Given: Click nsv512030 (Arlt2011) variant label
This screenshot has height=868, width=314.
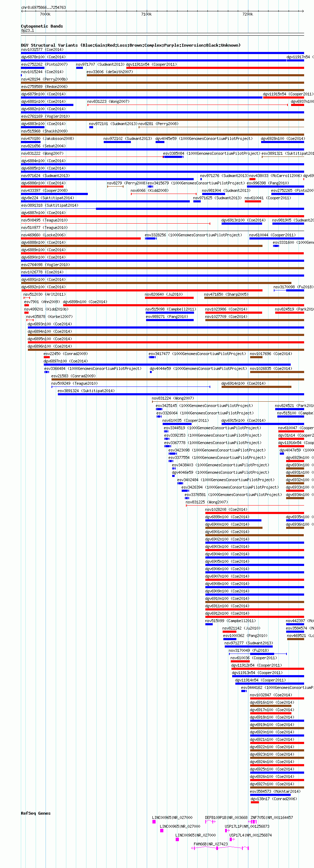Looking at the screenshot, I should tap(44, 294).
